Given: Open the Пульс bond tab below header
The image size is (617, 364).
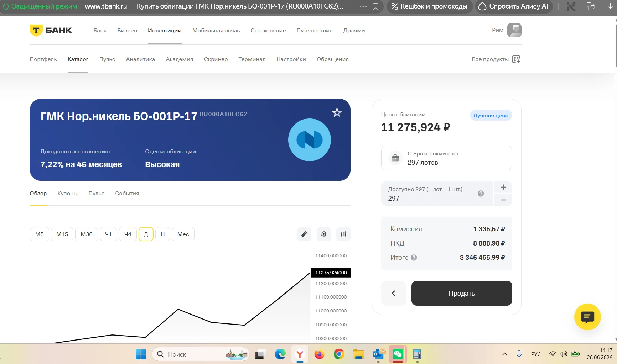Looking at the screenshot, I should click(97, 194).
